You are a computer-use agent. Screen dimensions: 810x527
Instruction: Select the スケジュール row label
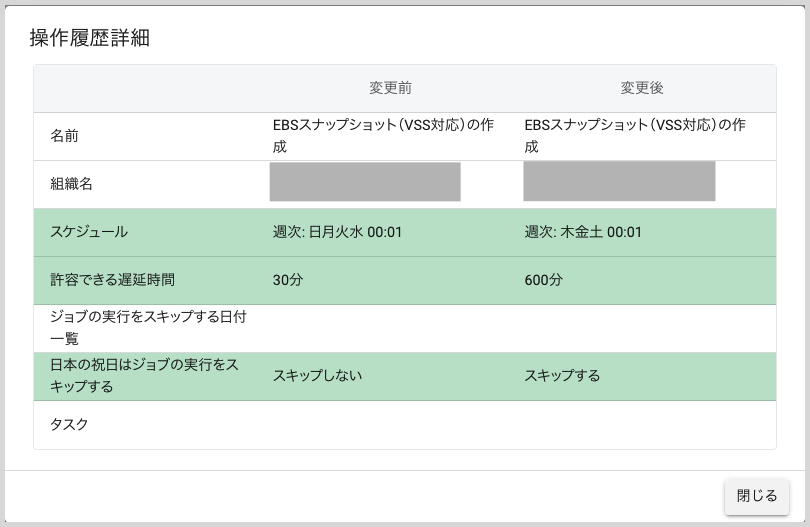(89, 232)
